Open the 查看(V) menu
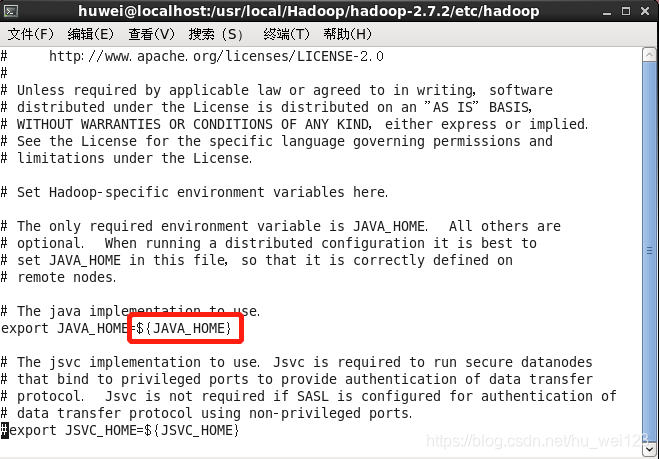659x459 pixels. (151, 34)
